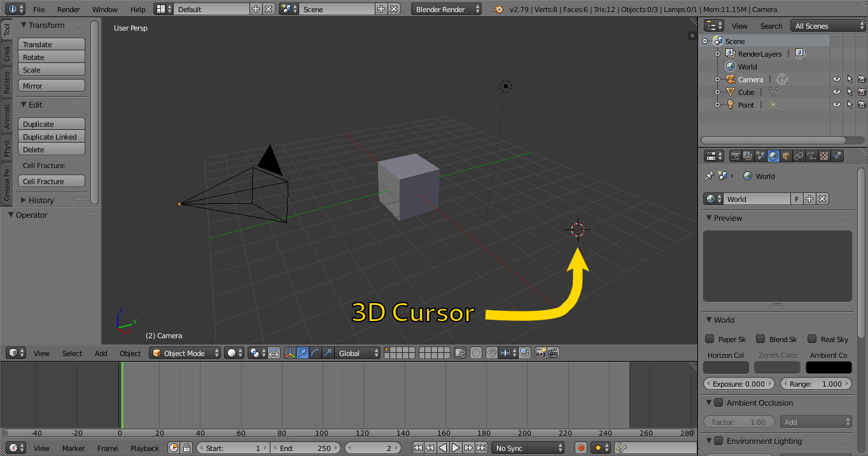This screenshot has height=456, width=868.
Task: Click the record auto-keyframe button
Action: tap(580, 448)
